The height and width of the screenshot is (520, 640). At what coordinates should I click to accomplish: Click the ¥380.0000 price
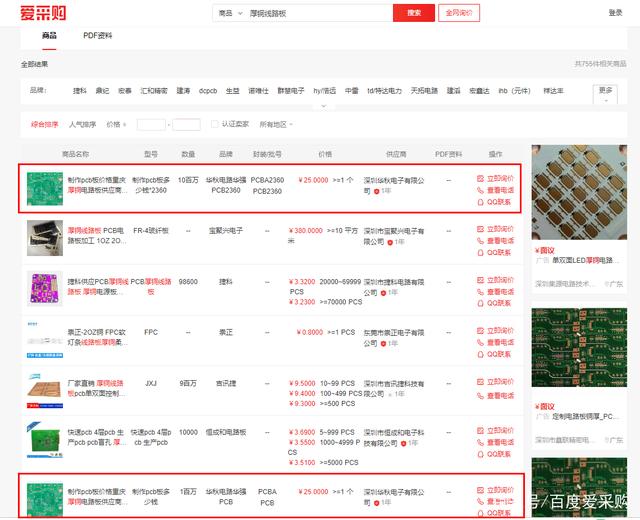tap(306, 231)
